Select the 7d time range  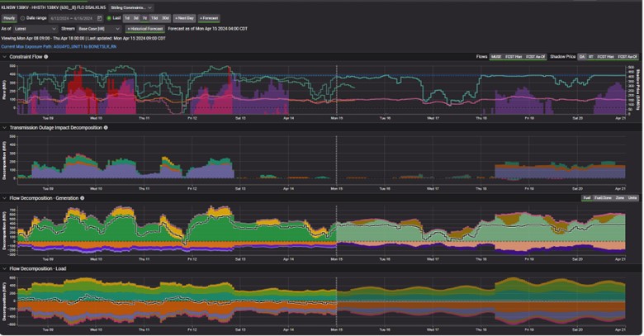(144, 17)
